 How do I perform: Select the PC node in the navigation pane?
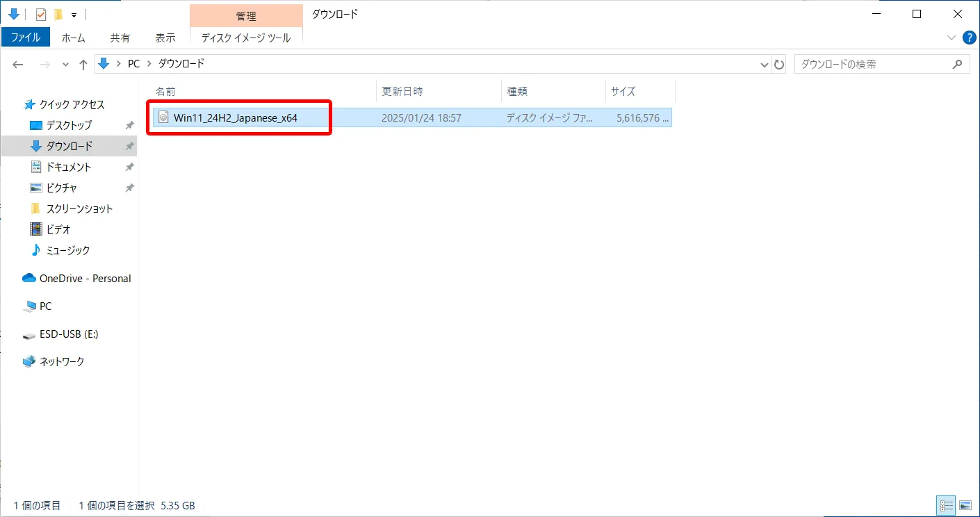pyautogui.click(x=46, y=306)
